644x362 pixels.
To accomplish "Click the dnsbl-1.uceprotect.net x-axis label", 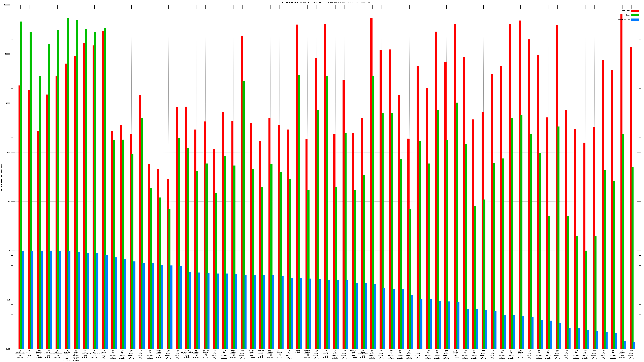I will point(20,354).
